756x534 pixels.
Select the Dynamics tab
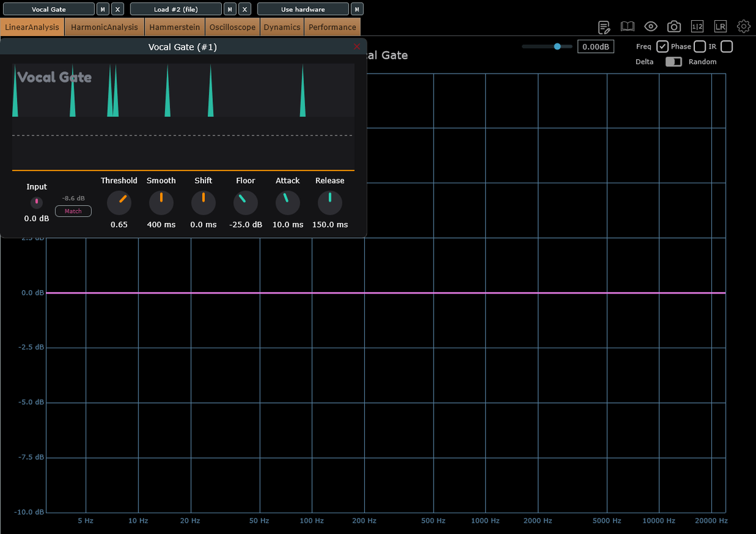pos(282,27)
